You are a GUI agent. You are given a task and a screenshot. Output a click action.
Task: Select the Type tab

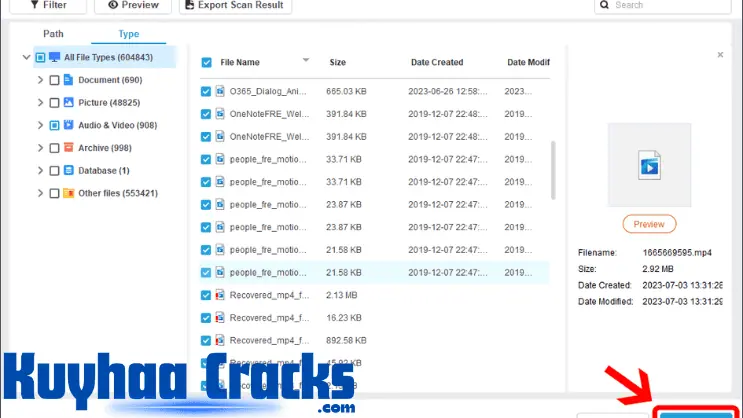click(129, 33)
